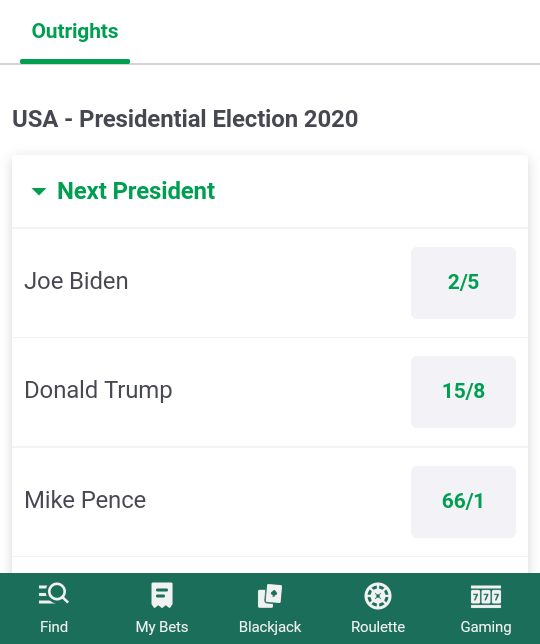This screenshot has width=540, height=644.
Task: Tap the Find label in bottom bar
Action: 54,627
